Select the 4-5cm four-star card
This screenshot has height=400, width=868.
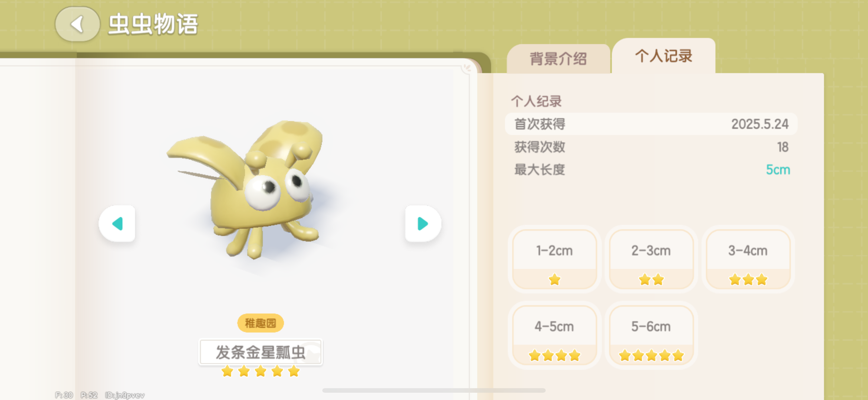tap(554, 335)
